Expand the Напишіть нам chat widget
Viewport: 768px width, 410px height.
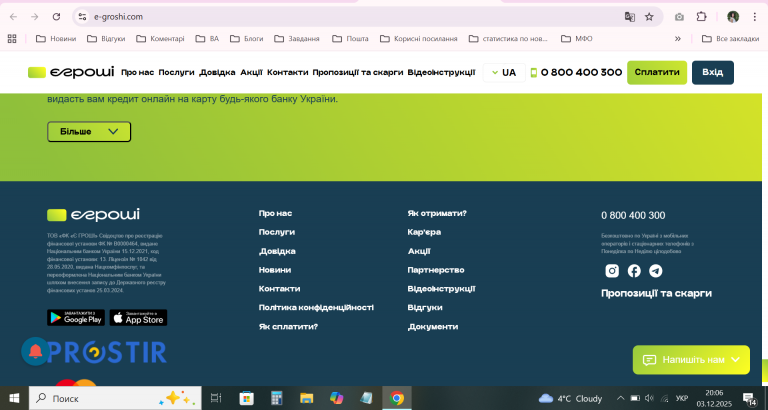(x=691, y=360)
